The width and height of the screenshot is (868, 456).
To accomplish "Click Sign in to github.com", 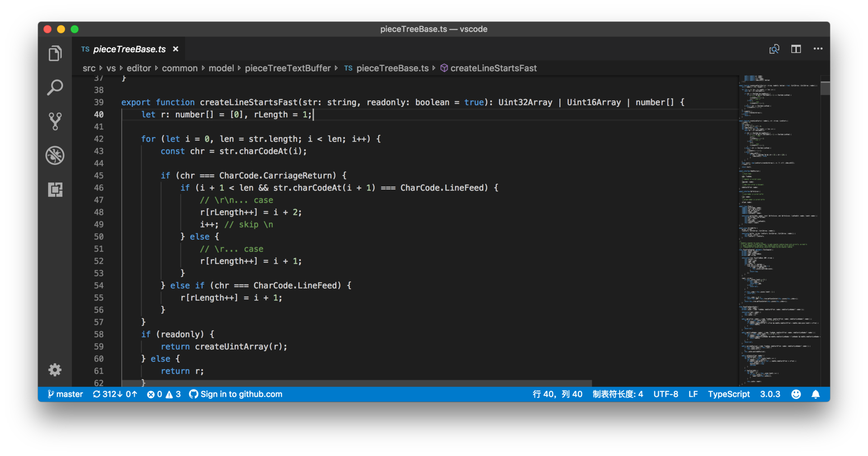I will coord(236,394).
